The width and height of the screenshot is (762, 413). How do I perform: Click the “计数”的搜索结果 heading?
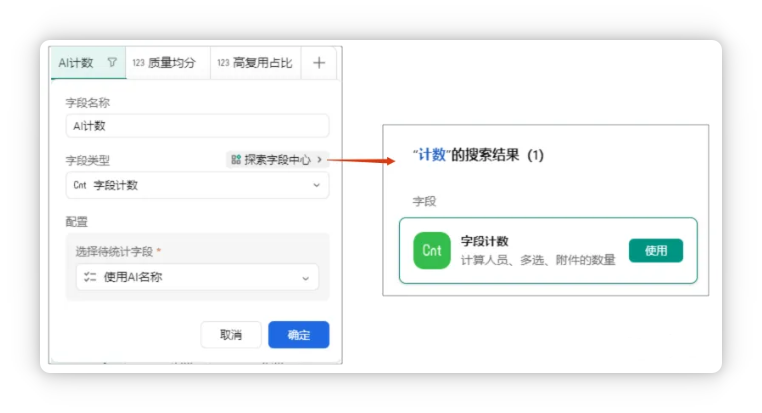click(478, 155)
